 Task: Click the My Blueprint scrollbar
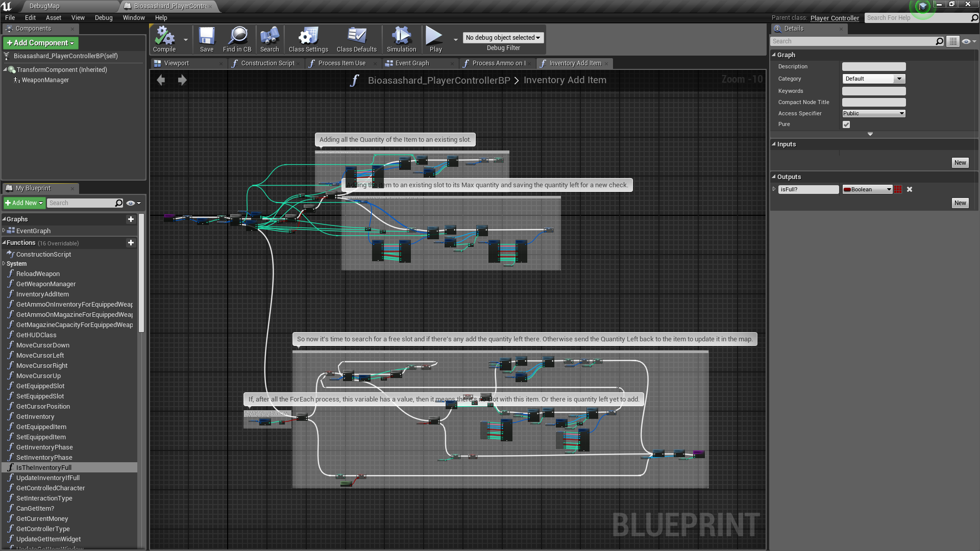[x=141, y=273]
